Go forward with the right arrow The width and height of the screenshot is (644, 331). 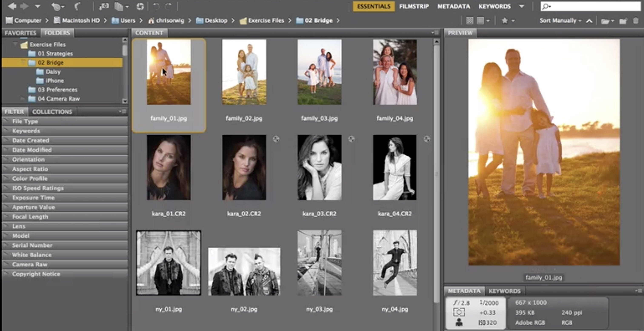(x=24, y=6)
